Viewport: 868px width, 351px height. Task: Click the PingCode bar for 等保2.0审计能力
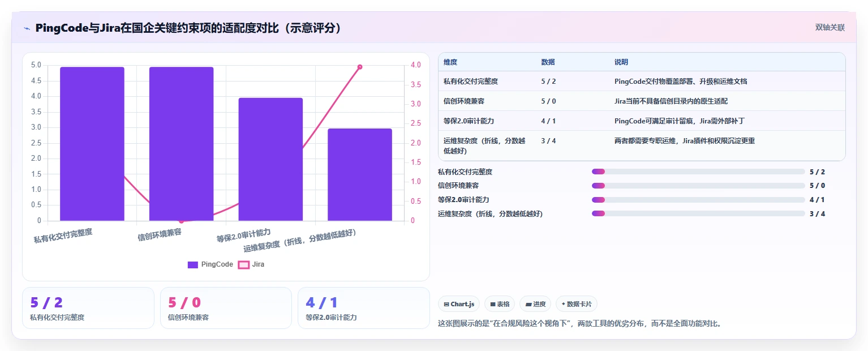coord(270,160)
